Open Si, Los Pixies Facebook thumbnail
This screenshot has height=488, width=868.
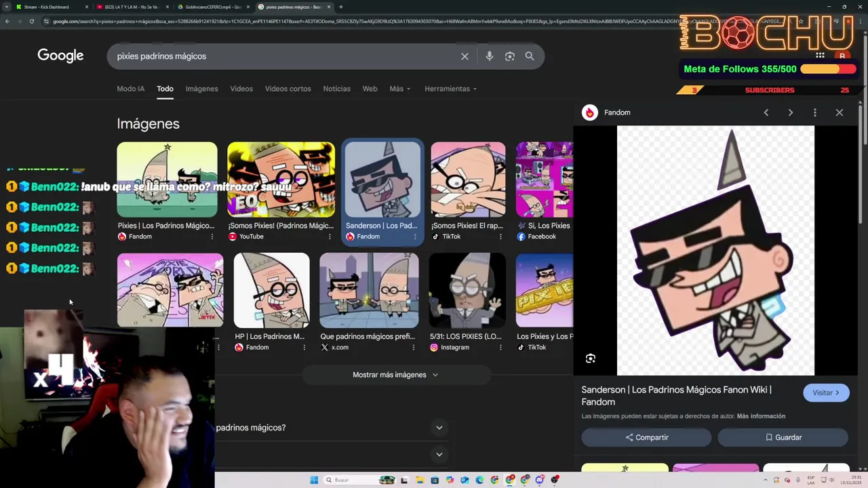pyautogui.click(x=545, y=180)
